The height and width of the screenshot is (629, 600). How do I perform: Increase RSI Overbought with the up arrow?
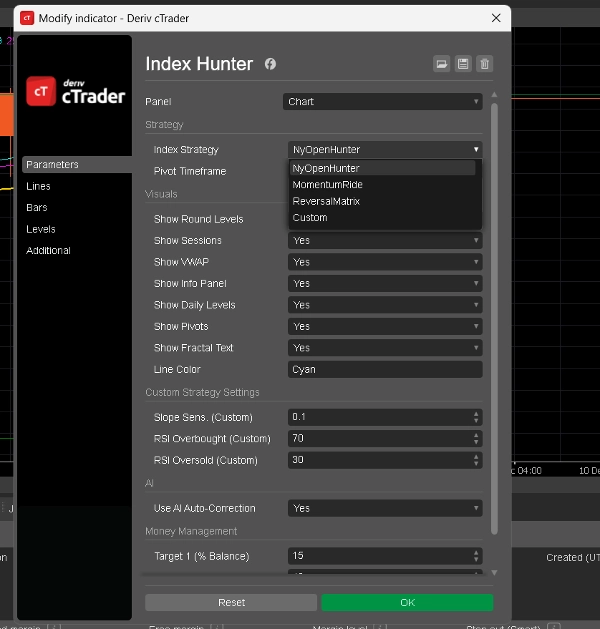(476, 435)
